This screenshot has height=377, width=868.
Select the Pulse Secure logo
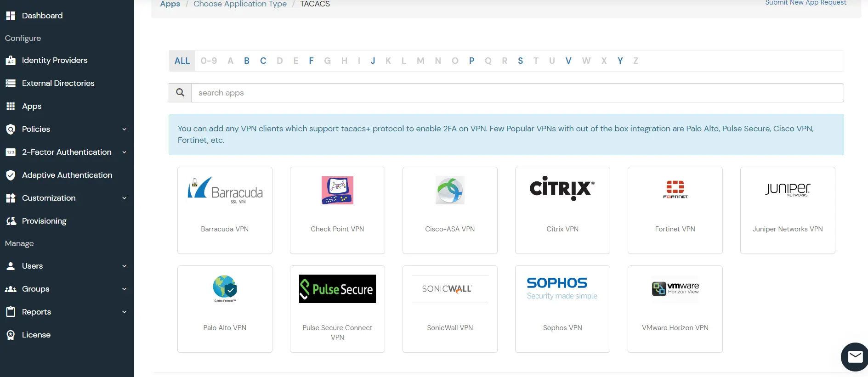337,289
